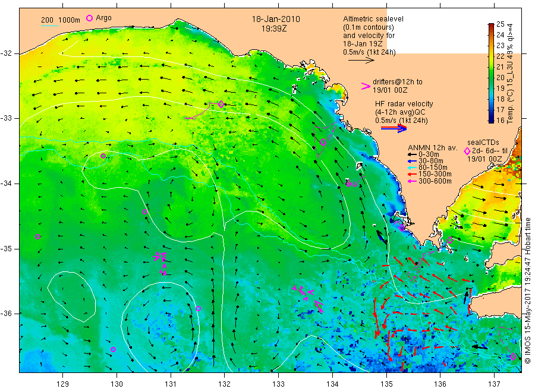Click sealCTD diamond near 133.8E 33.4S
Image resolution: width=535 pixels, height=392 pixels.
323,143
